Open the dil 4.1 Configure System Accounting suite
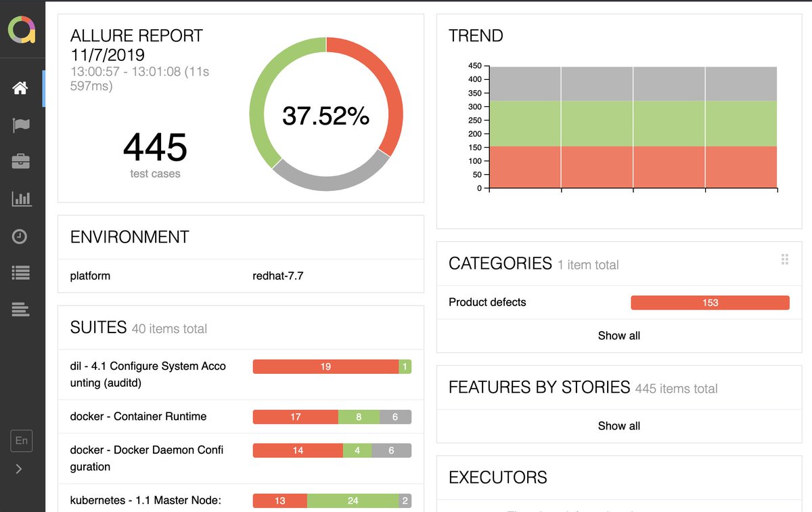 (240, 375)
